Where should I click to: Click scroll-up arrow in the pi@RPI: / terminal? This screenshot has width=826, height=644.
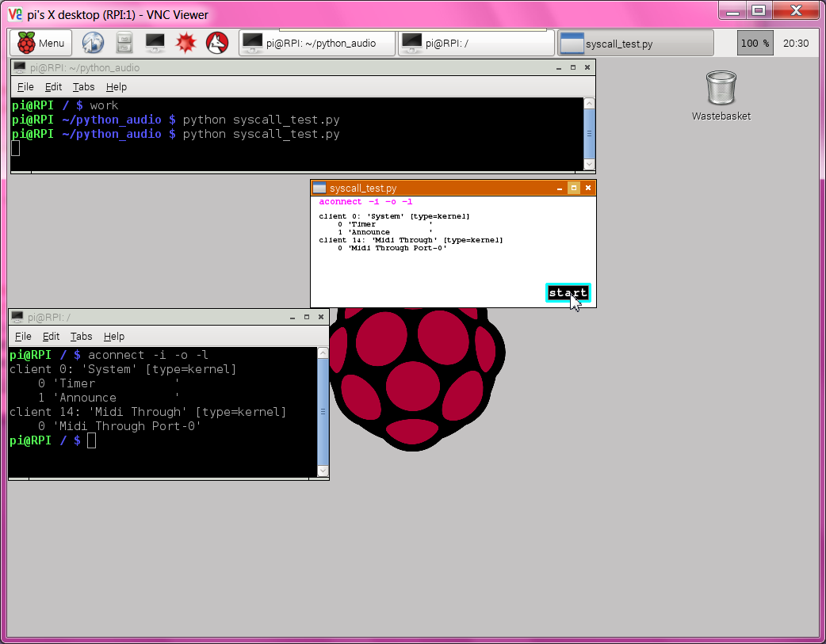[x=323, y=353]
